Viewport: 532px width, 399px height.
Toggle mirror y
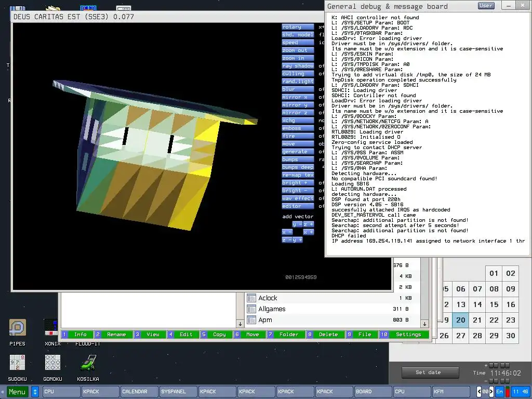pyautogui.click(x=298, y=105)
